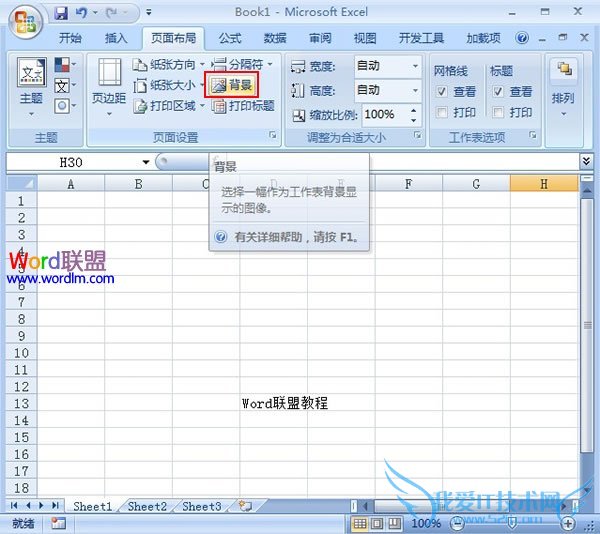The width and height of the screenshot is (600, 534).
Task: Save the workbook with the floppy icon
Action: tap(60, 13)
